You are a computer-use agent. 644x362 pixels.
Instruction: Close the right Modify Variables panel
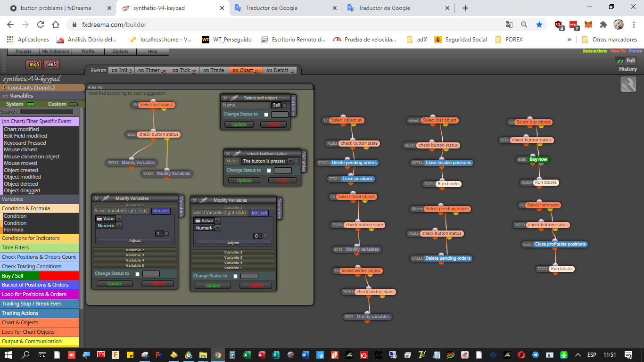point(195,200)
